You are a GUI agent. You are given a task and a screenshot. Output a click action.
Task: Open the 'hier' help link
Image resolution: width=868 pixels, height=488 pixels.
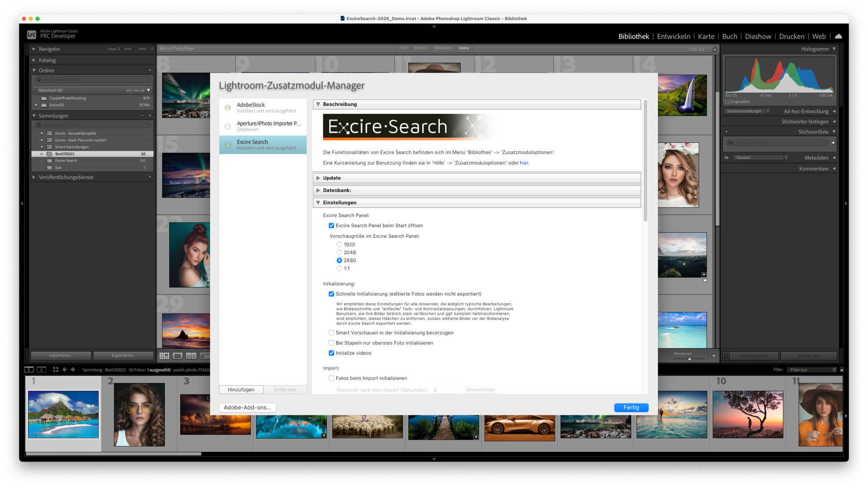524,163
